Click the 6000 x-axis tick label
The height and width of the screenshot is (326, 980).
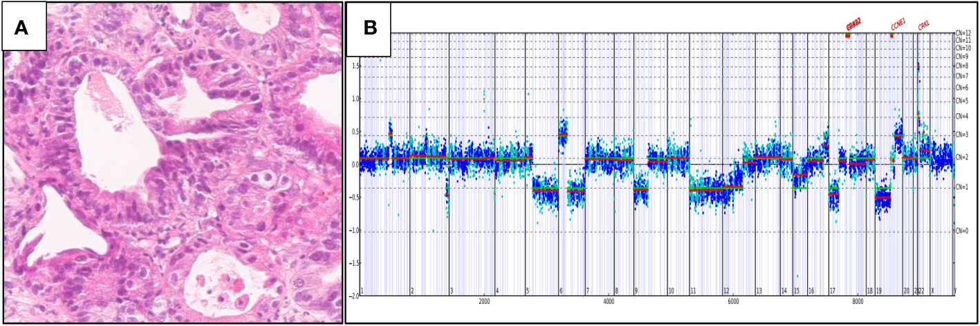733,302
